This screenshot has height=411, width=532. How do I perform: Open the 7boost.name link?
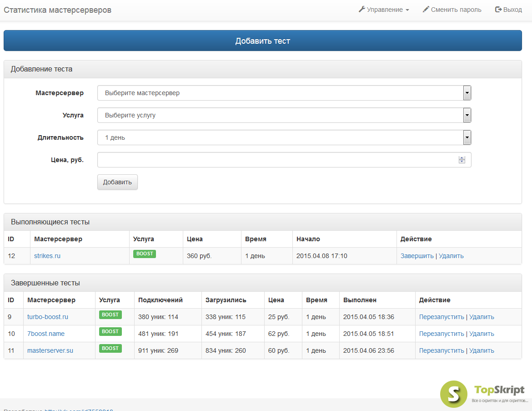[x=46, y=334]
